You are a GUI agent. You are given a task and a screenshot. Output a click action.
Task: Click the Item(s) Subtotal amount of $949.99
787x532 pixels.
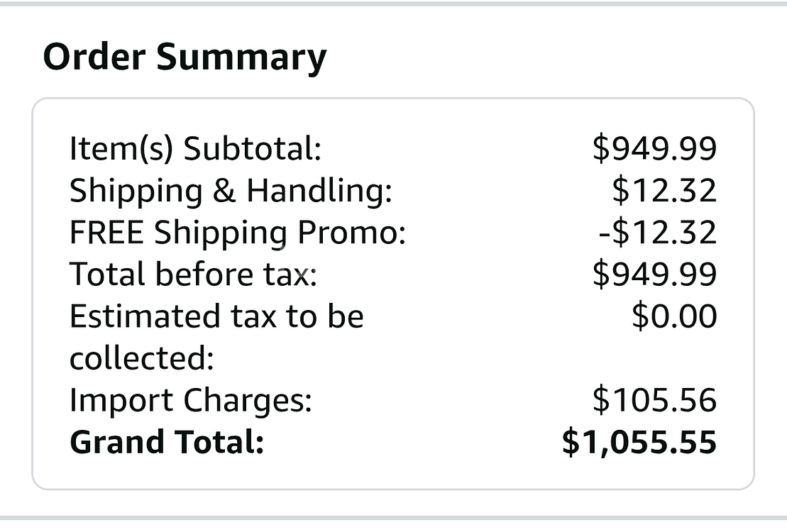(x=654, y=149)
